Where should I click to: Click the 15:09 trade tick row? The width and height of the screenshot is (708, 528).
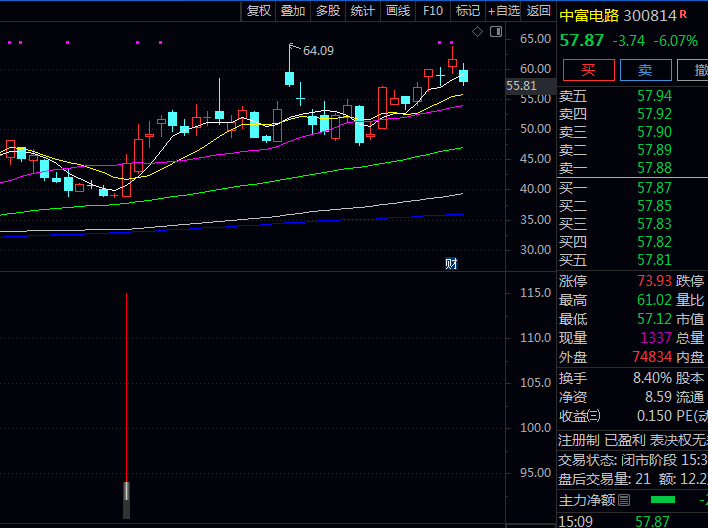pyautogui.click(x=633, y=521)
